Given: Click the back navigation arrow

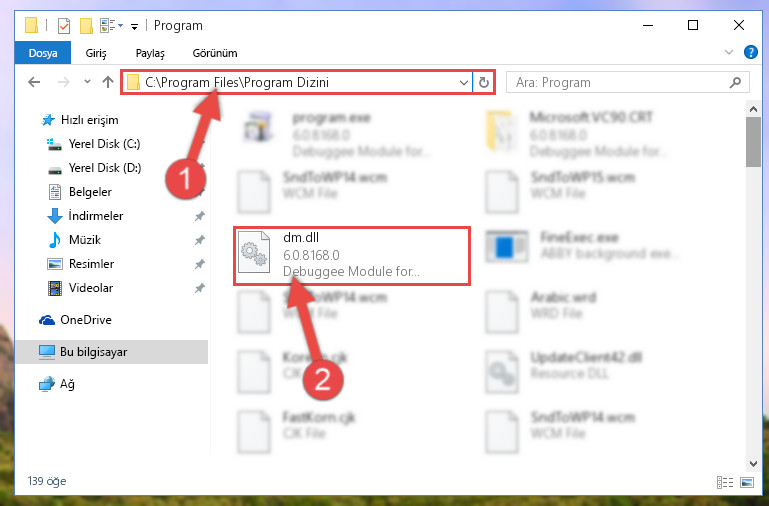Looking at the screenshot, I should click(34, 82).
